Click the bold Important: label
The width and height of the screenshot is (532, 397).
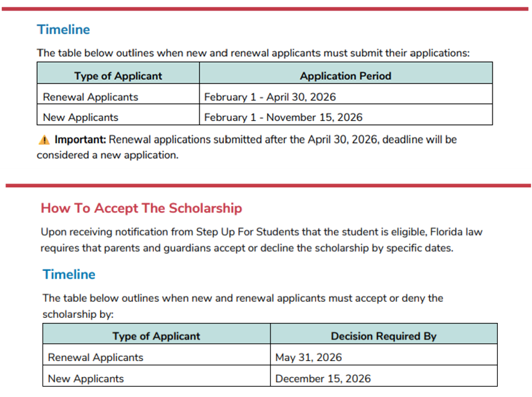[x=80, y=140]
